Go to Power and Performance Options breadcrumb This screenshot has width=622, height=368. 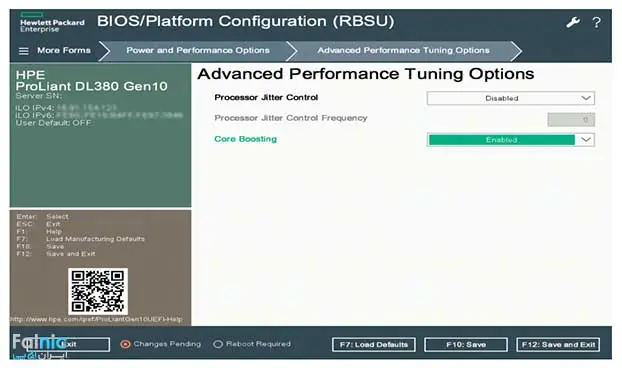pyautogui.click(x=198, y=50)
